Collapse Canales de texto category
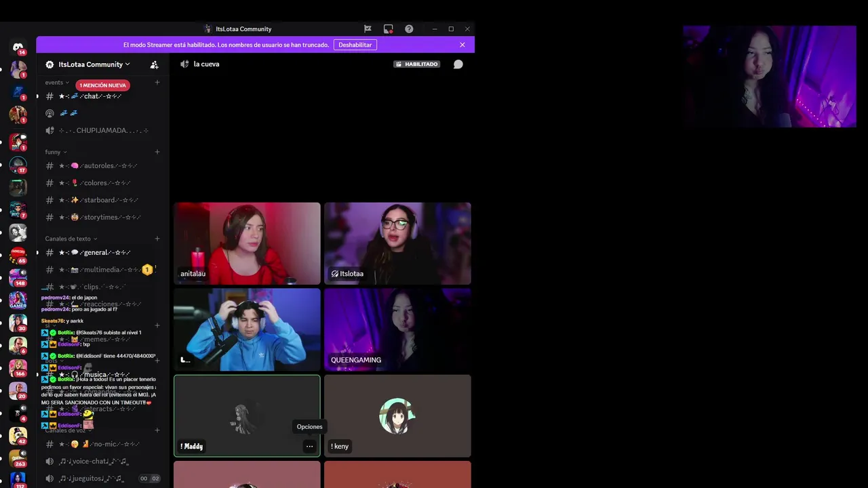This screenshot has height=488, width=868. tap(71, 239)
